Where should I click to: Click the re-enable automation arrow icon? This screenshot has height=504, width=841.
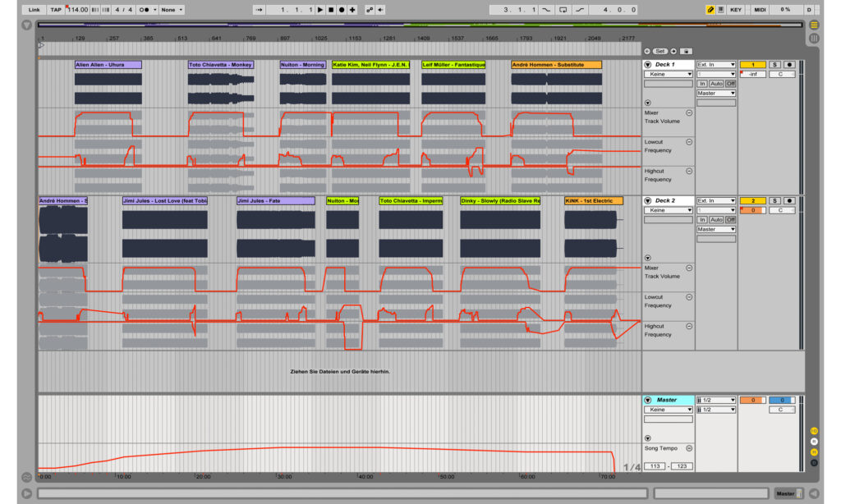[x=380, y=10]
